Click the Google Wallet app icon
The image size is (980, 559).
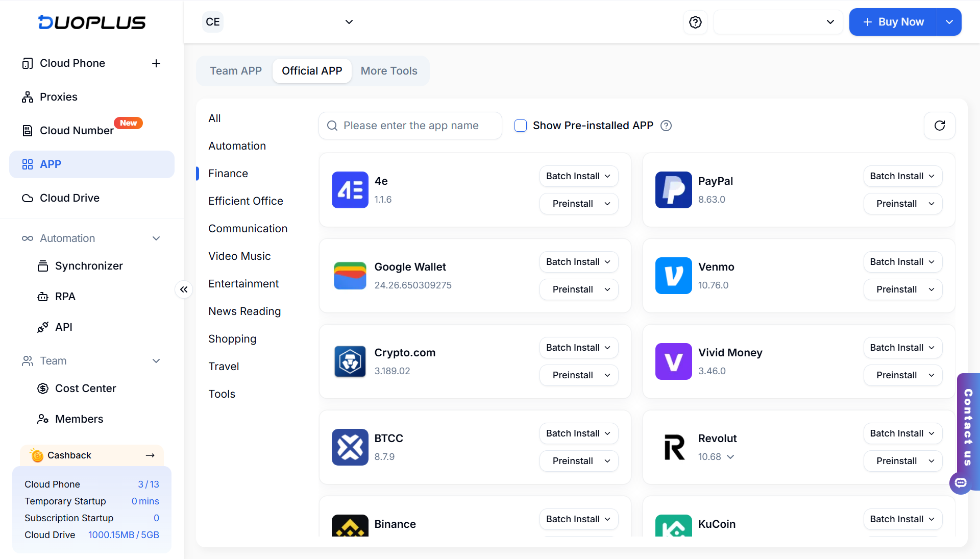point(350,276)
